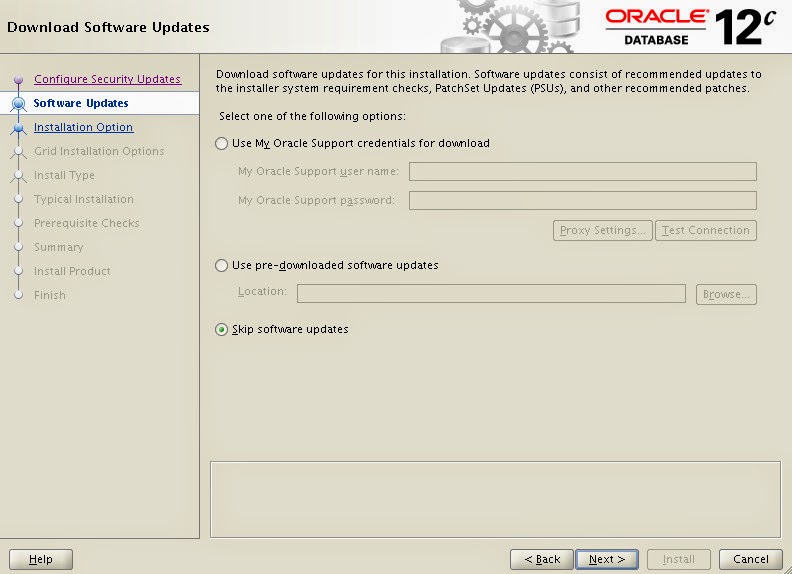Image resolution: width=792 pixels, height=574 pixels.
Task: Click in My Oracle Support user name field
Action: coord(582,171)
